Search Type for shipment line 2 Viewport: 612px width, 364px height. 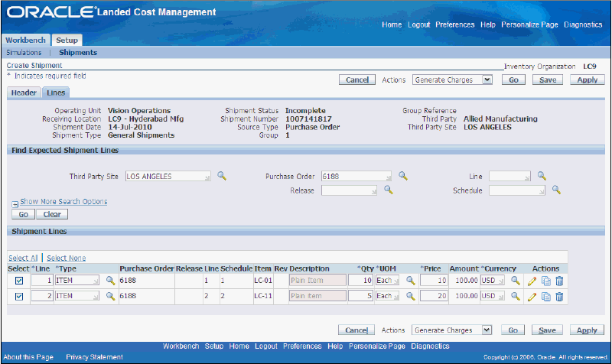tap(110, 296)
